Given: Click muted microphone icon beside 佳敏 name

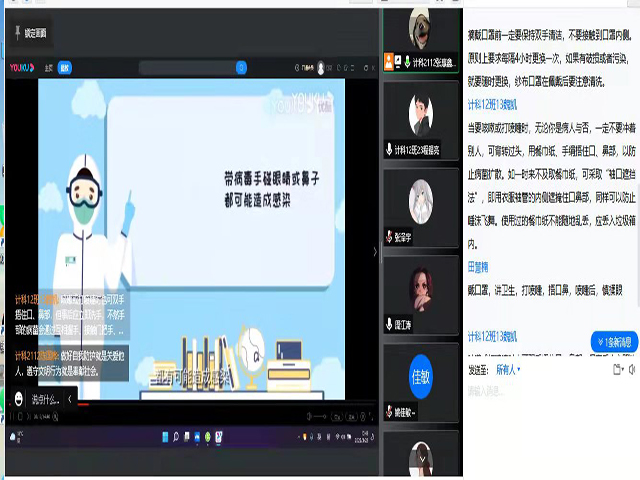Looking at the screenshot, I should (389, 412).
